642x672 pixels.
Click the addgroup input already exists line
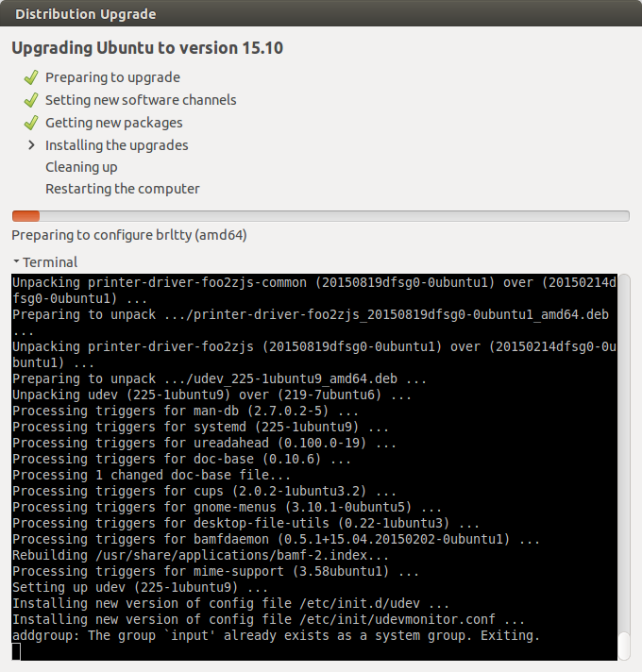click(276, 635)
